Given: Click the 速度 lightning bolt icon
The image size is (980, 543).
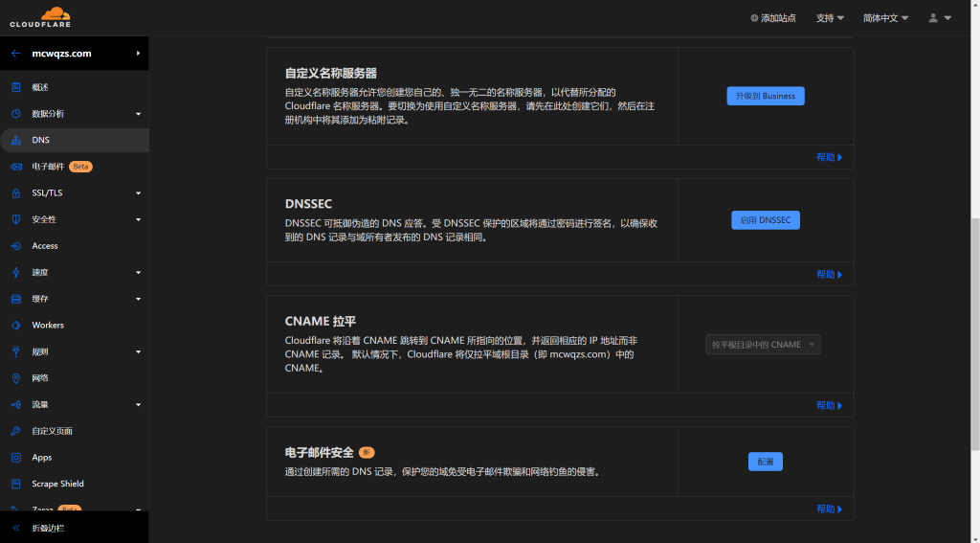Looking at the screenshot, I should point(16,273).
